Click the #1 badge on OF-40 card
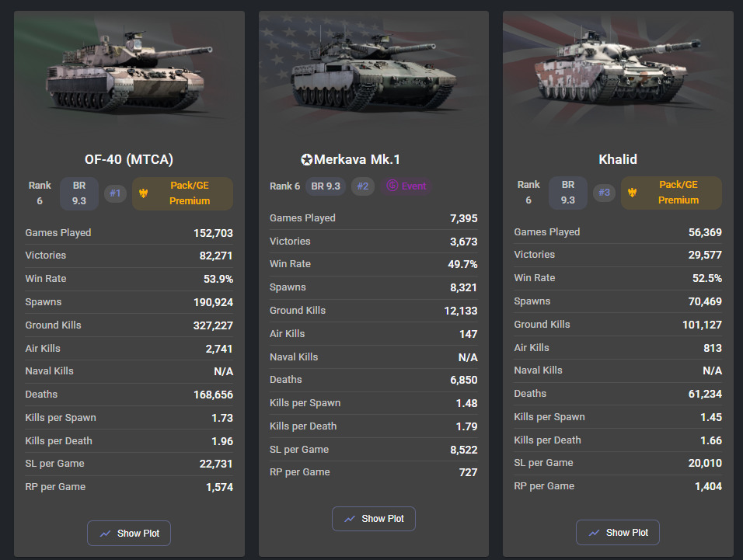The height and width of the screenshot is (560, 743). (115, 193)
